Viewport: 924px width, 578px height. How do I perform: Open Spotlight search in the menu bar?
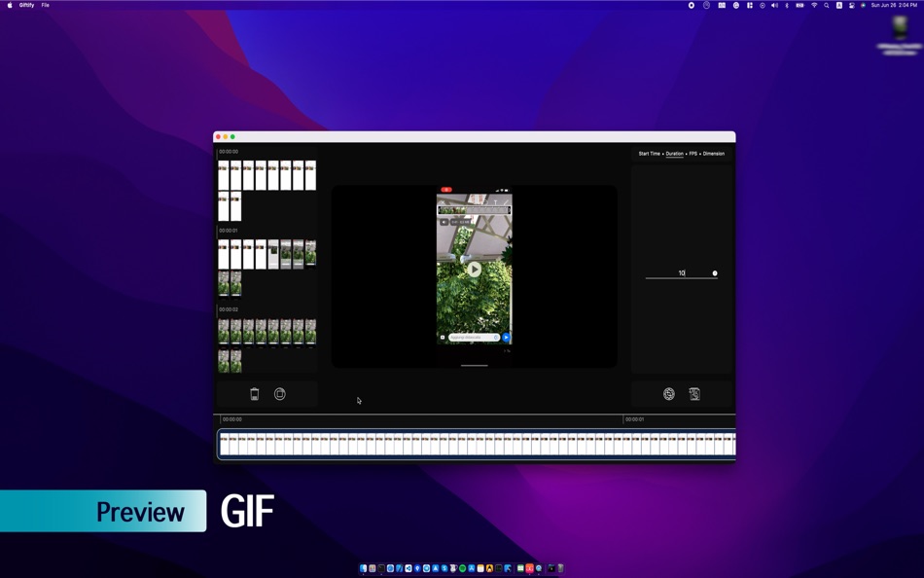coord(826,5)
